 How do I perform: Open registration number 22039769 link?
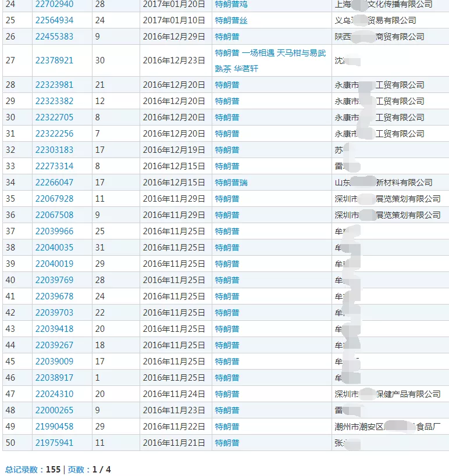pyautogui.click(x=54, y=280)
